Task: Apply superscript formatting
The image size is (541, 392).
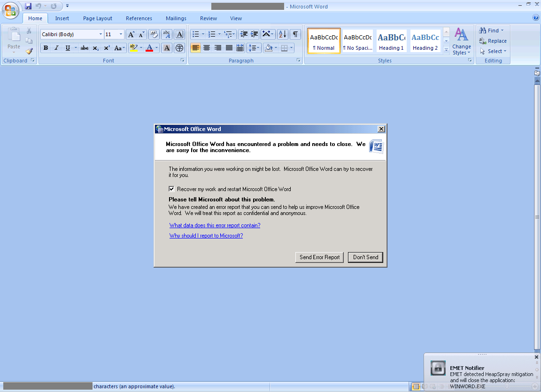Action: pyautogui.click(x=107, y=48)
